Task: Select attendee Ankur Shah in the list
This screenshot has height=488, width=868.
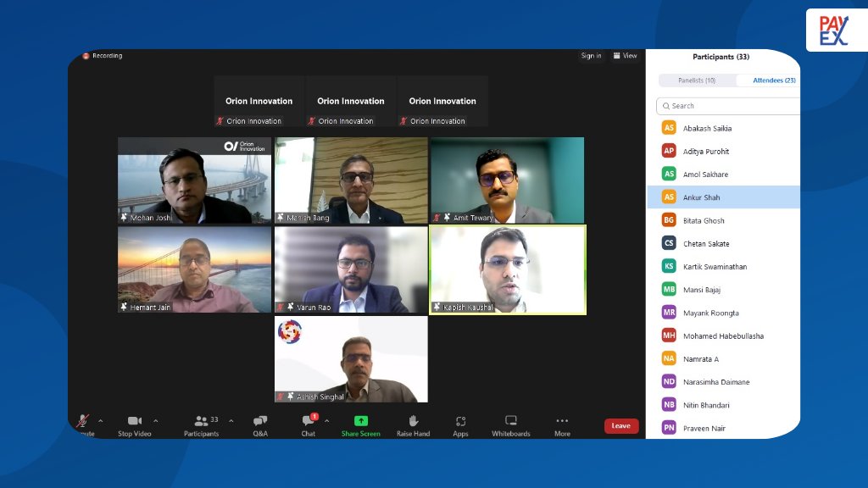Action: pyautogui.click(x=724, y=197)
